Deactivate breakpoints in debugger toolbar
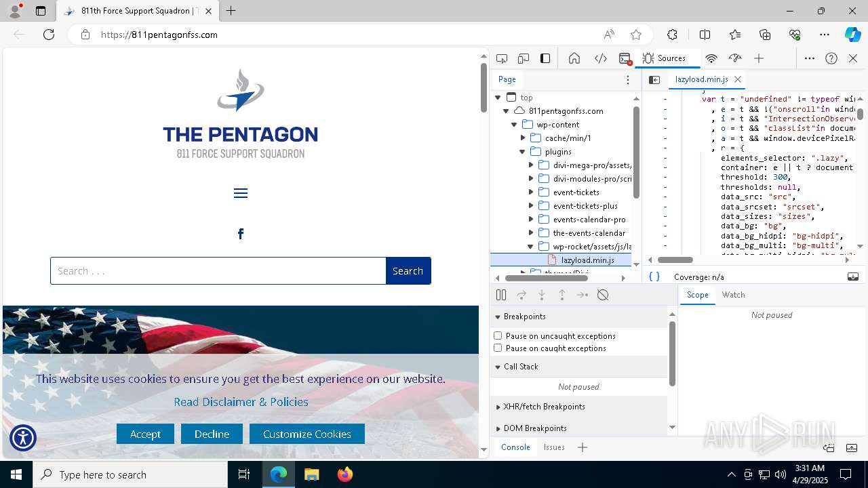Viewport: 868px width, 488px height. 603,295
